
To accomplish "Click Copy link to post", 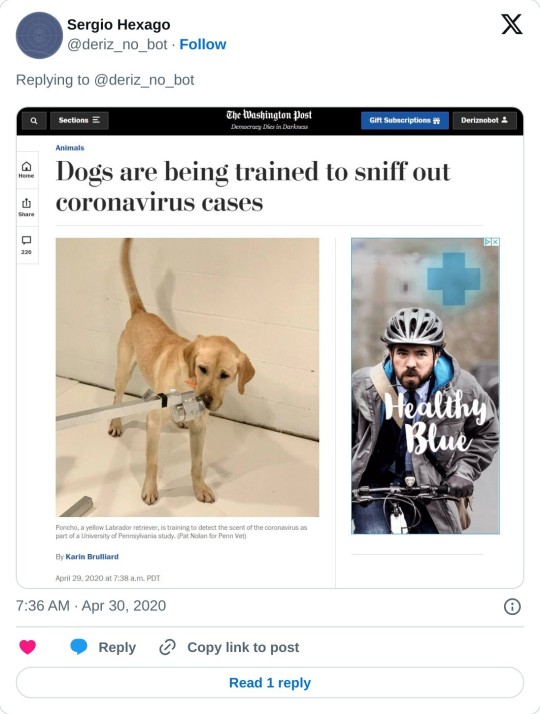I will click(243, 647).
